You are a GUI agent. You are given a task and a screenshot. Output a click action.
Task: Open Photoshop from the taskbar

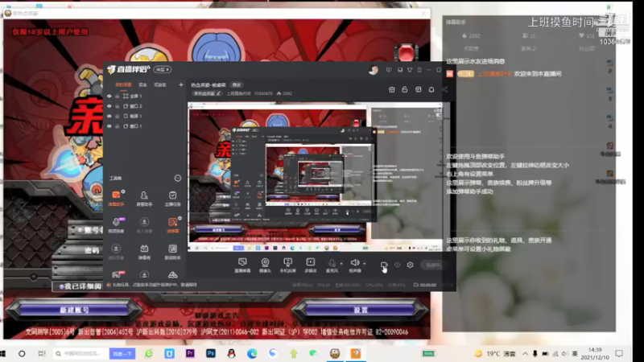coord(211,353)
